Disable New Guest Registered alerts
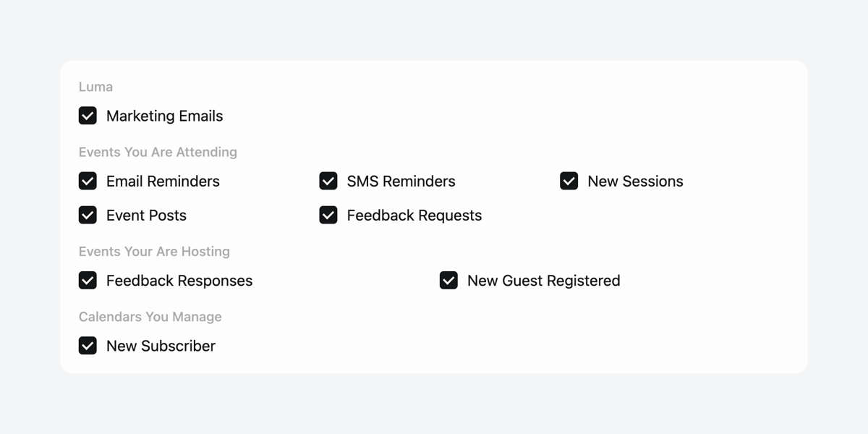The image size is (868, 434). (448, 280)
